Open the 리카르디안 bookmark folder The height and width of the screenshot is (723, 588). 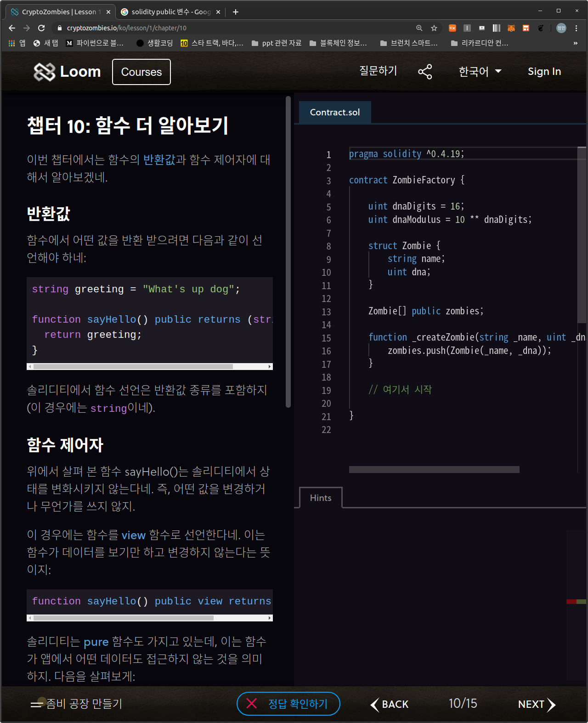tap(480, 43)
